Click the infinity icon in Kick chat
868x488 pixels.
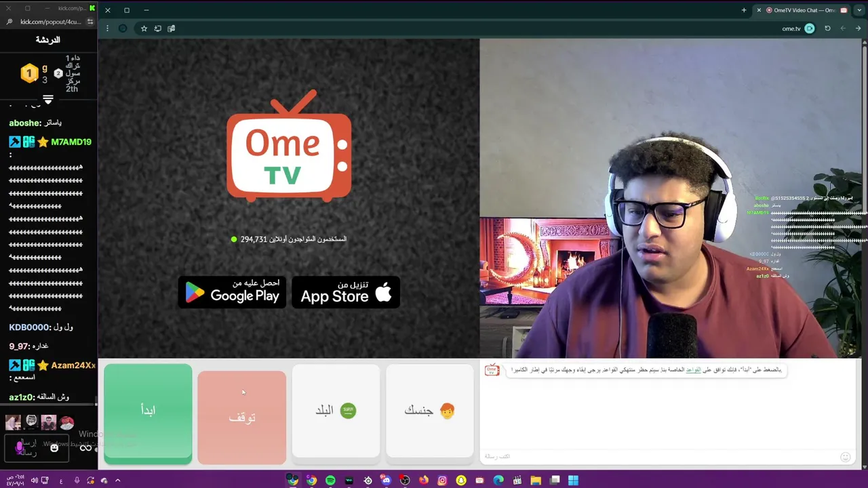85,447
